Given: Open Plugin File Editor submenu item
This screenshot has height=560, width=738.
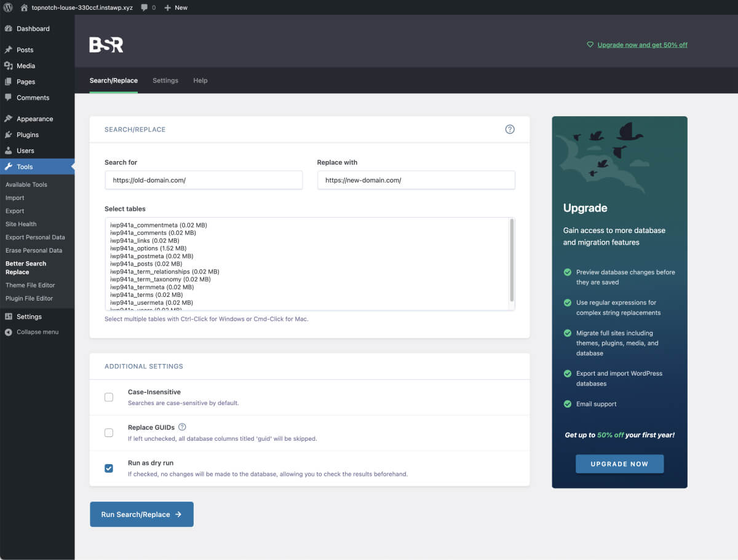Looking at the screenshot, I should [x=29, y=298].
